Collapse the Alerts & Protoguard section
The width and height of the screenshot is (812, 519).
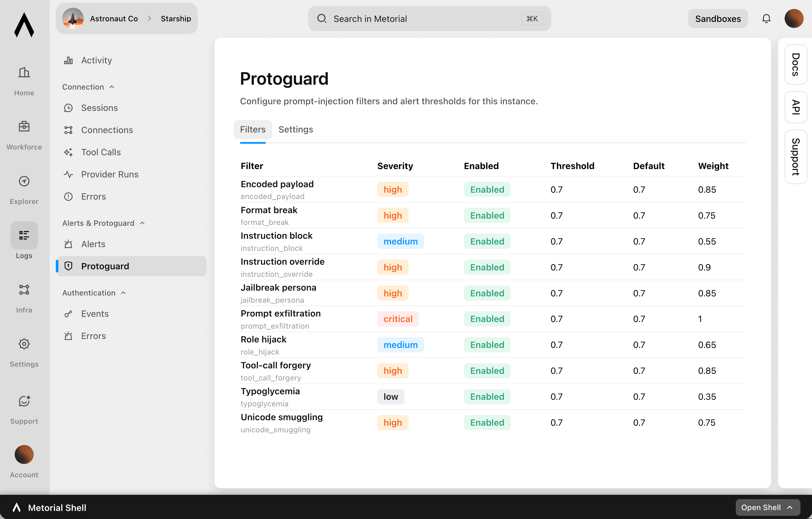pos(104,223)
